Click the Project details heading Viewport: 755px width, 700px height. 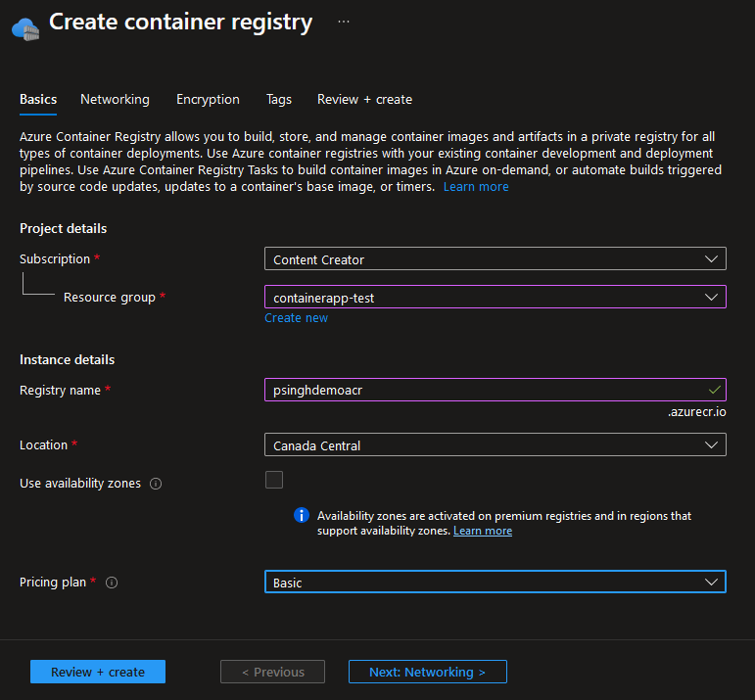(63, 229)
